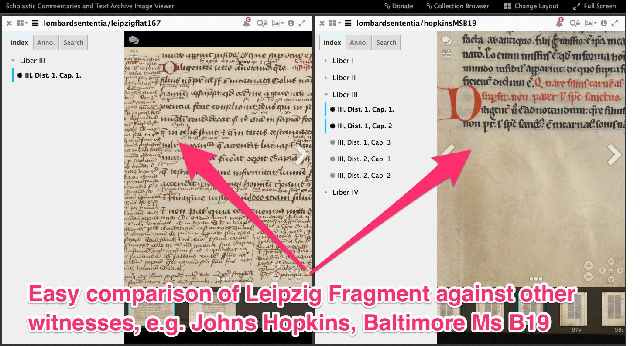Expand Liber II in hopkinsMSB19 index
The width and height of the screenshot is (644, 346).
click(x=326, y=78)
